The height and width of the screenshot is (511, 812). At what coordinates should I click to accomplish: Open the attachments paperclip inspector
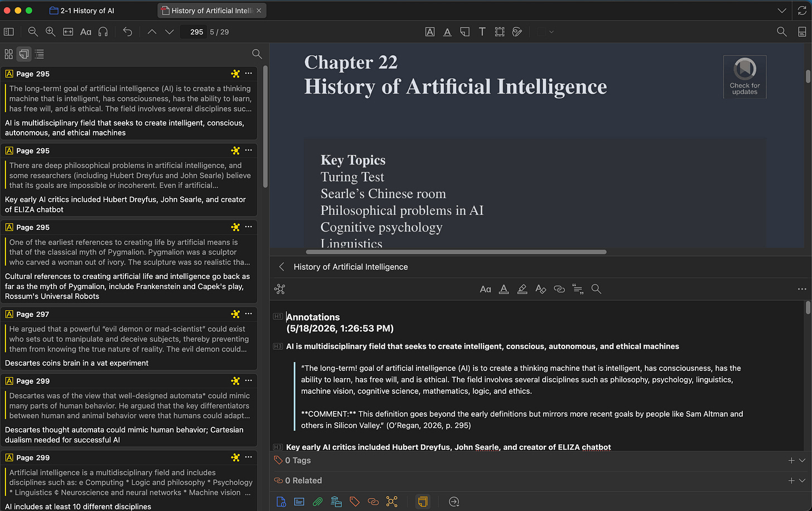[x=318, y=502]
